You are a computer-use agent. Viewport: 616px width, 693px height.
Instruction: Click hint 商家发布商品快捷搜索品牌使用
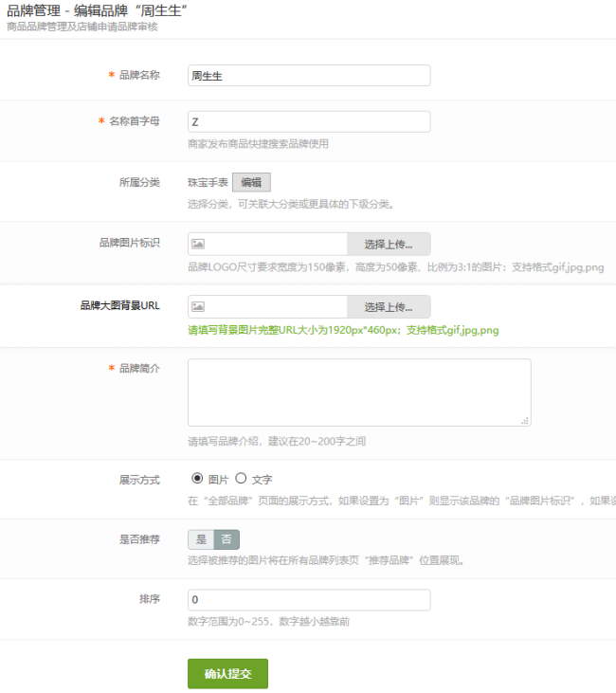(x=258, y=144)
